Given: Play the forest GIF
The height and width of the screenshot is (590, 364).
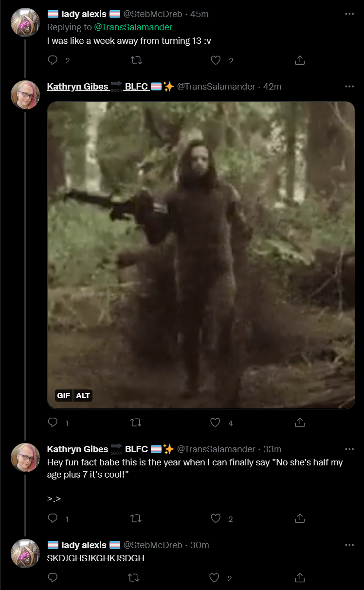Looking at the screenshot, I should coord(201,255).
